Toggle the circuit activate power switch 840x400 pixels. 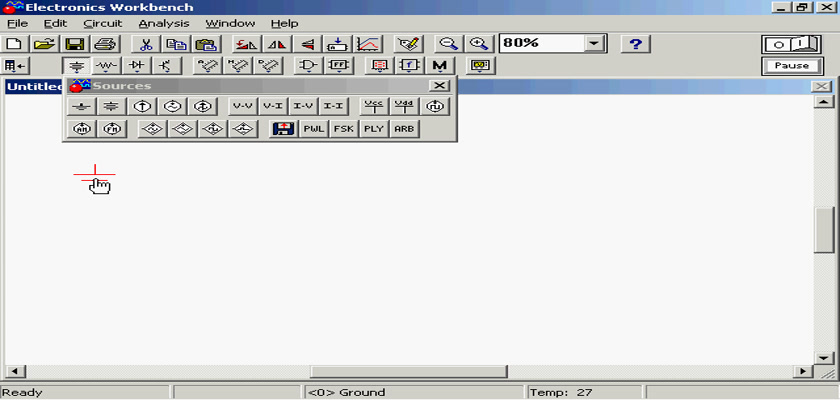[x=793, y=44]
